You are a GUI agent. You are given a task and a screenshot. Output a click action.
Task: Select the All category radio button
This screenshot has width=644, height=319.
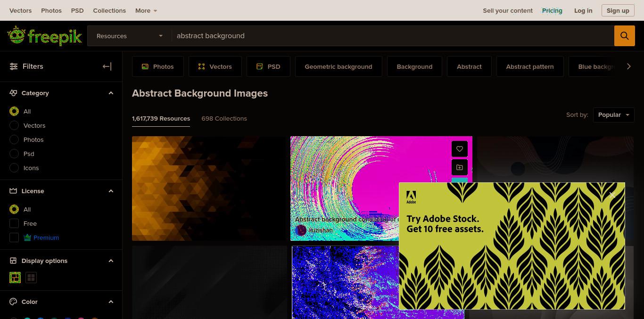click(14, 111)
